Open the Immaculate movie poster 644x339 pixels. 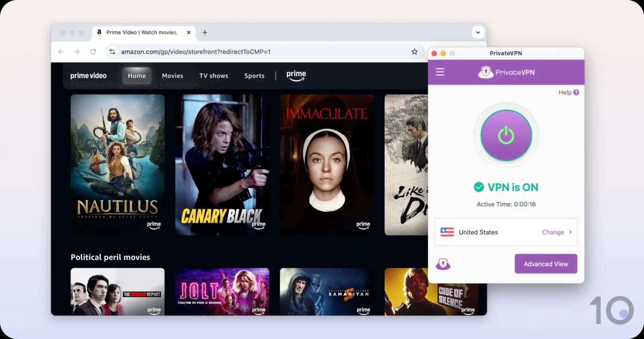pos(327,165)
